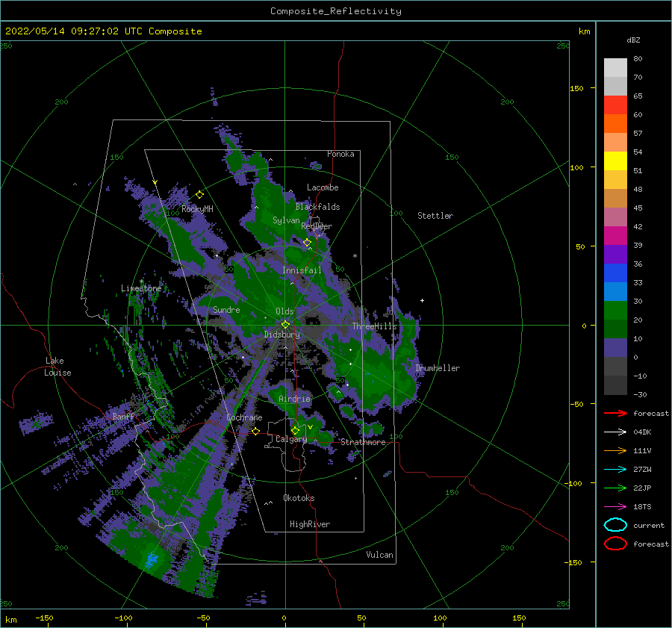
Task: Click the yellow diamond marker near RockyMH
Action: click(199, 195)
